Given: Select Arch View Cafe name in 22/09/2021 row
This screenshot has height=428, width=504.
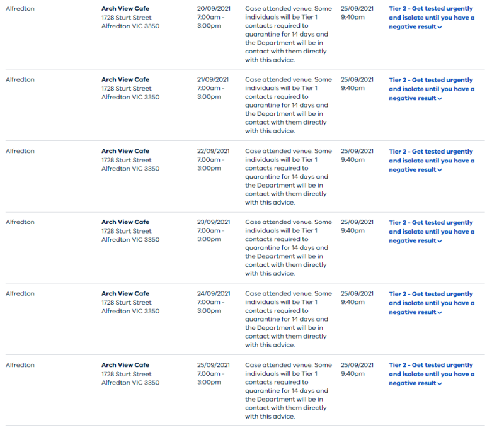Looking at the screenshot, I should coord(125,151).
